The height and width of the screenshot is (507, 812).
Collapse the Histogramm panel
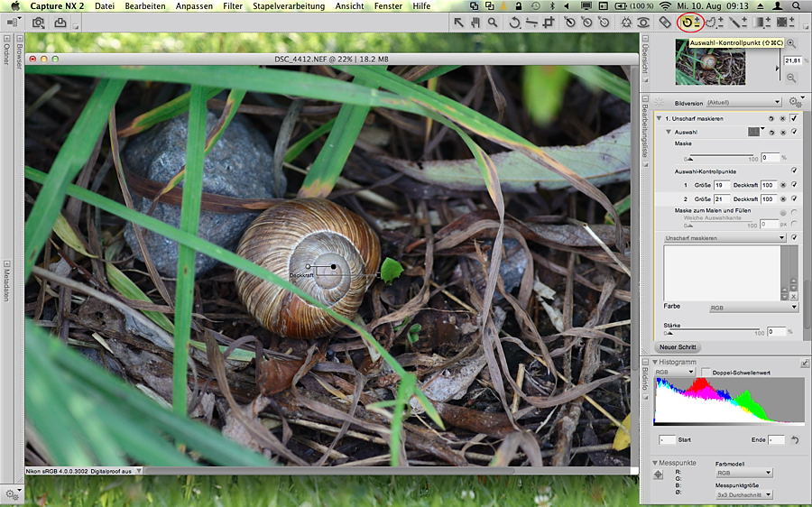coord(655,362)
